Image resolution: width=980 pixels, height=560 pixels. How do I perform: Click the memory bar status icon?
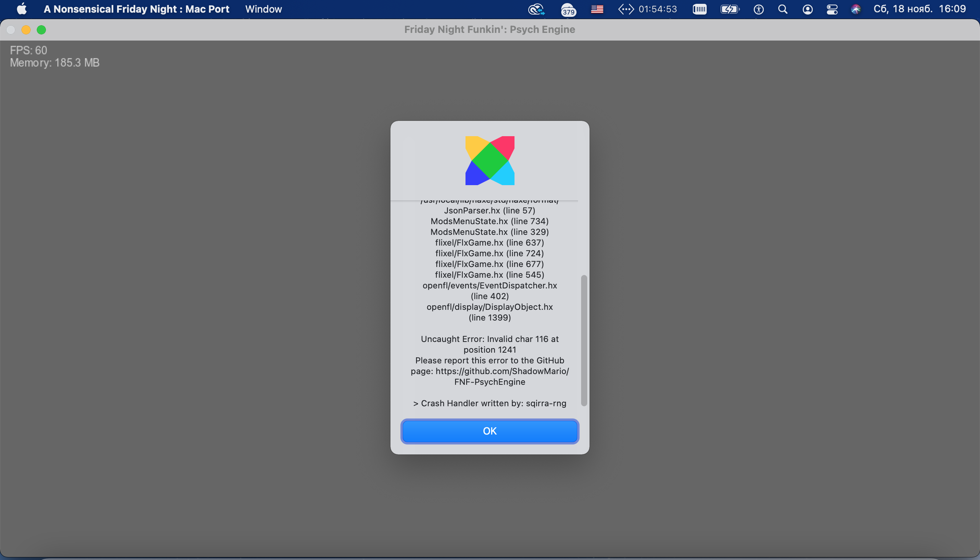pos(699,9)
